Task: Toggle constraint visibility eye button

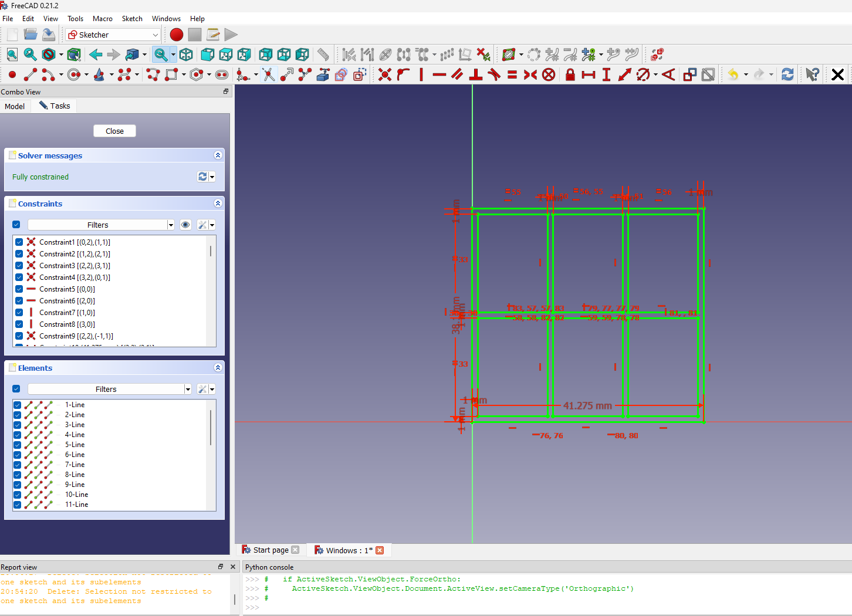Action: [x=185, y=225]
